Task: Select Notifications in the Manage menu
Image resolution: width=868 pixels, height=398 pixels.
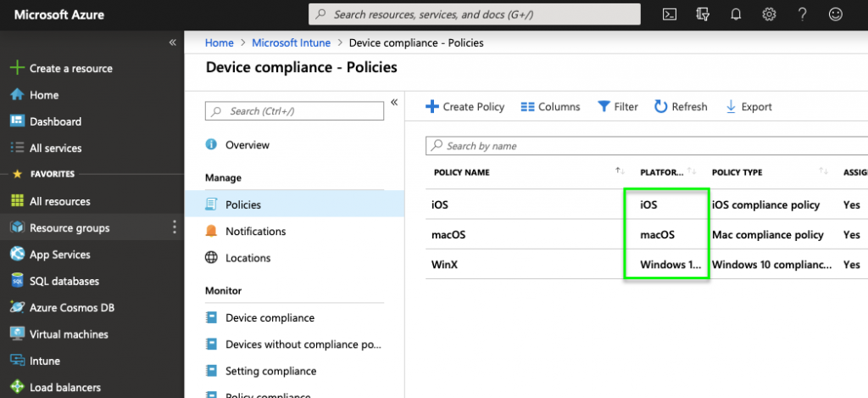Action: [x=255, y=232]
